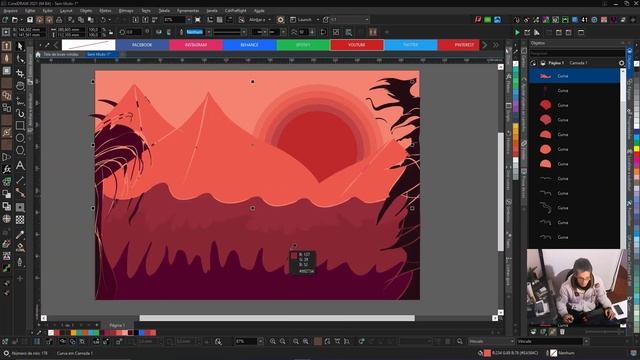Select the Polygon tool
The height and width of the screenshot is (360, 640).
pyautogui.click(x=20, y=151)
